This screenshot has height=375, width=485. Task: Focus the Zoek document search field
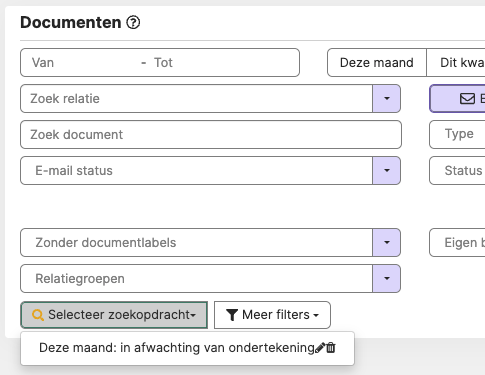pyautogui.click(x=211, y=135)
